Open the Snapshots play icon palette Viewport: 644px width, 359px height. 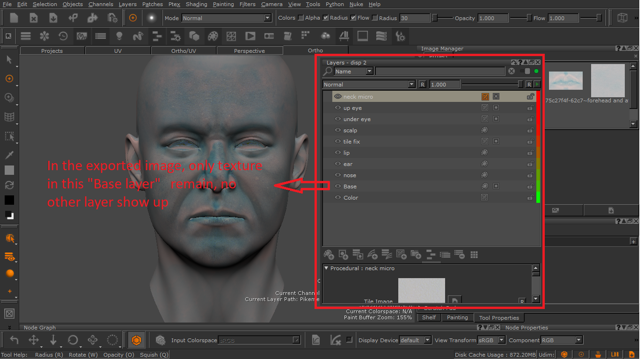pos(250,36)
